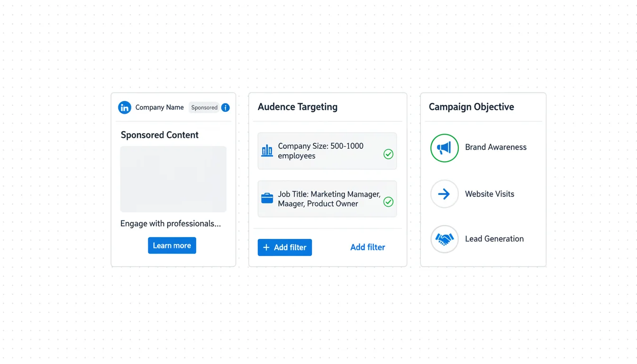Click the info icon beside Sponsored badge
The image size is (637, 364).
coord(226,108)
